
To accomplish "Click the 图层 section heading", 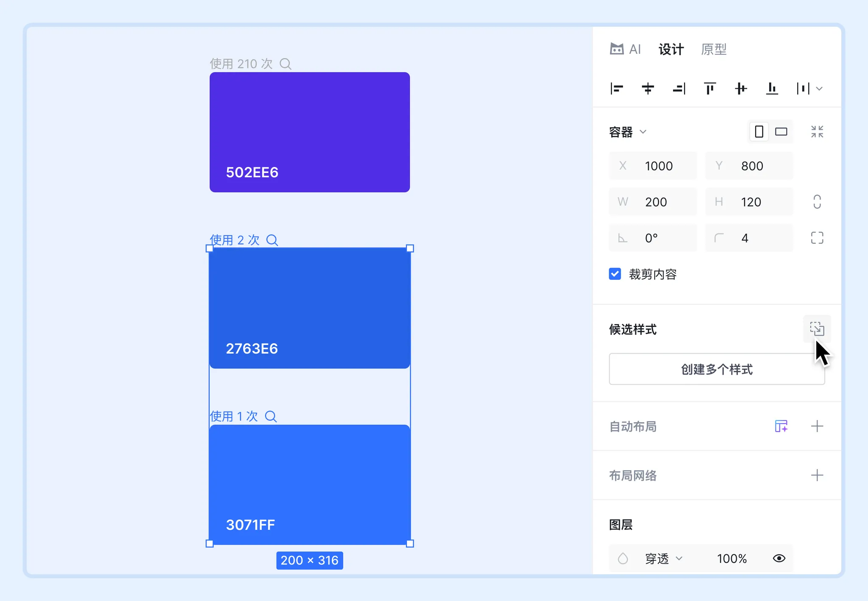I will (x=620, y=525).
